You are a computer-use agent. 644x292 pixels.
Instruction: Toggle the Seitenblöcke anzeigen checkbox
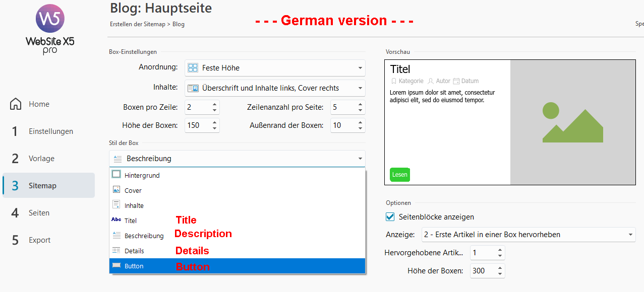click(390, 217)
